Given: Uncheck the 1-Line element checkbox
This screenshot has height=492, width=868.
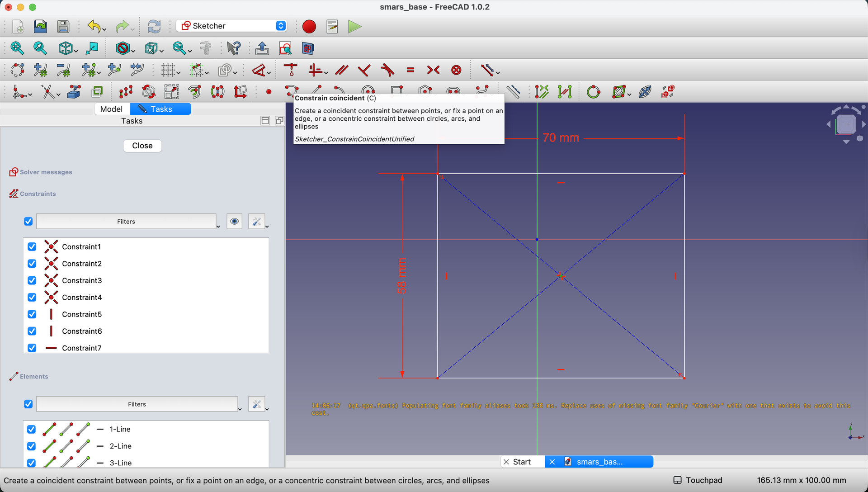Looking at the screenshot, I should coord(31,429).
